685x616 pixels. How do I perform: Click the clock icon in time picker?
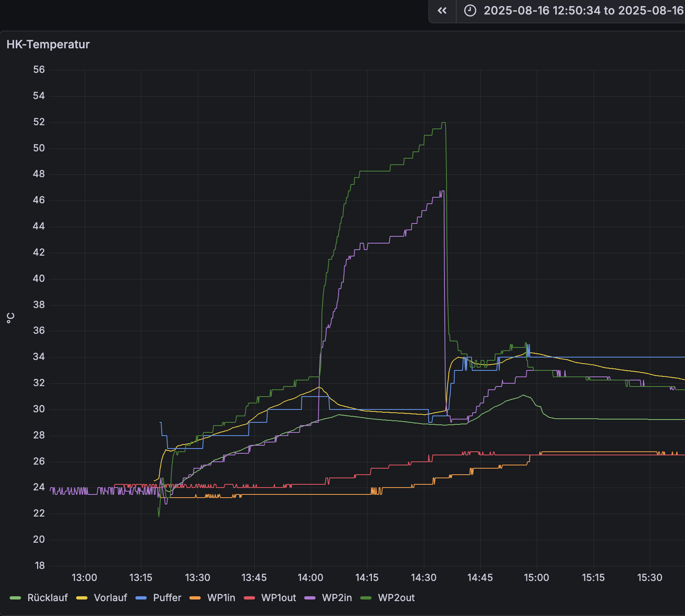tap(470, 11)
